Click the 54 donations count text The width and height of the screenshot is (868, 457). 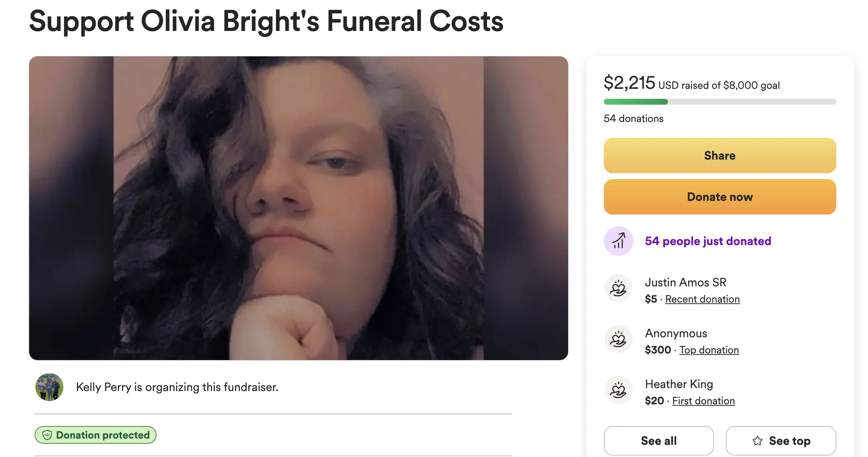pyautogui.click(x=633, y=119)
